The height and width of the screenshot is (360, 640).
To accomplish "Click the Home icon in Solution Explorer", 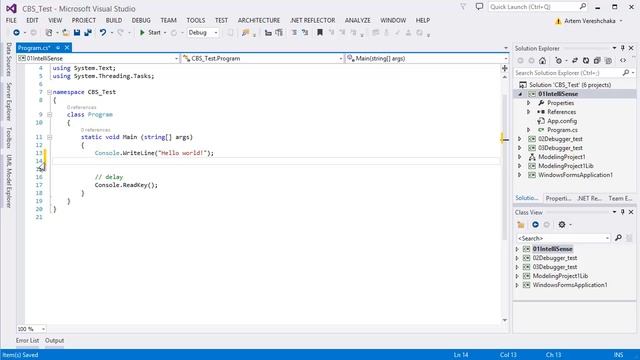I will point(542,60).
